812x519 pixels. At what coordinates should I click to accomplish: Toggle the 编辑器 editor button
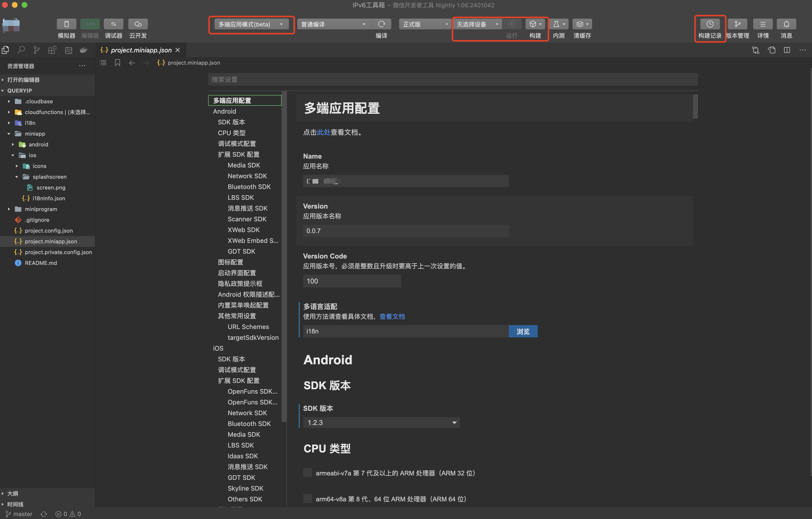pos(90,24)
